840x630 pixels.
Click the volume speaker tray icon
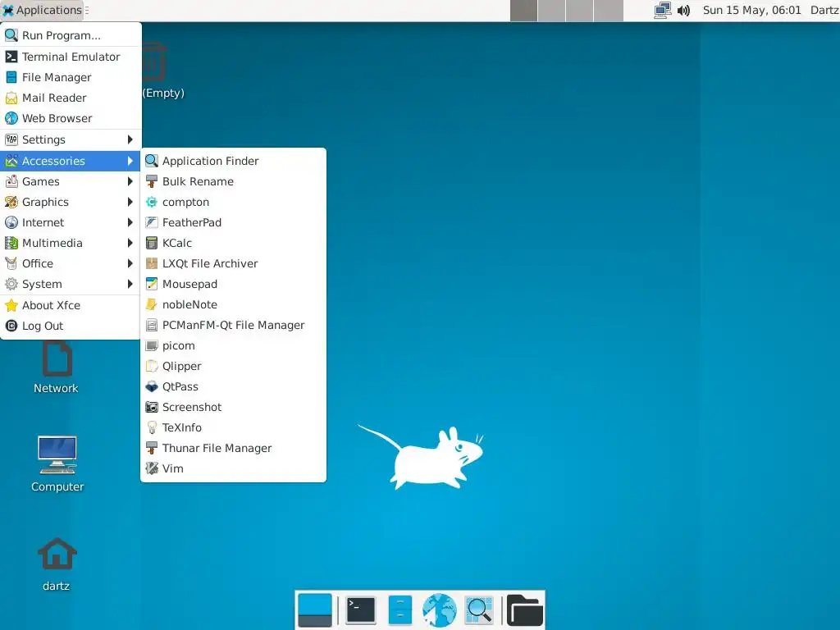[x=683, y=10]
